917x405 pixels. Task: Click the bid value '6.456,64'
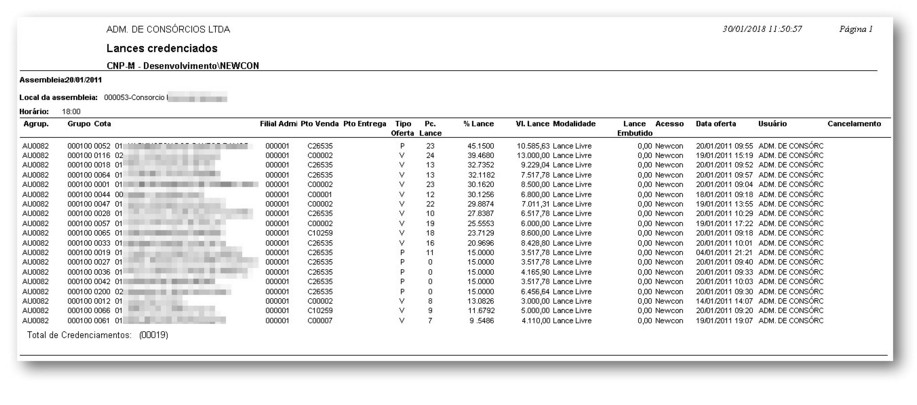pyautogui.click(x=535, y=292)
